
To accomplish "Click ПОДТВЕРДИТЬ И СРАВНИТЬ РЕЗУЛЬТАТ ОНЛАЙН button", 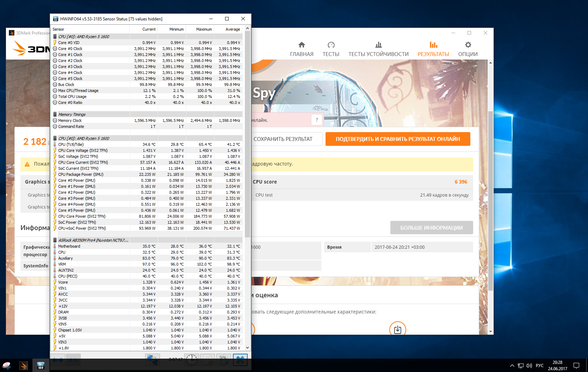I will click(x=398, y=139).
